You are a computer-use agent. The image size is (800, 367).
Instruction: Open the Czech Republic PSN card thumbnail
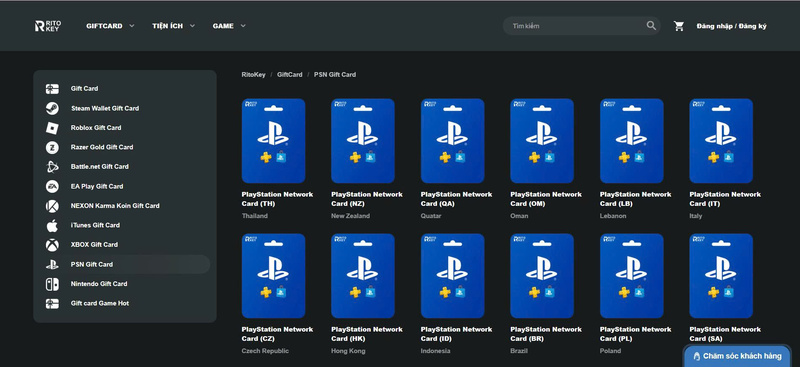coord(273,276)
